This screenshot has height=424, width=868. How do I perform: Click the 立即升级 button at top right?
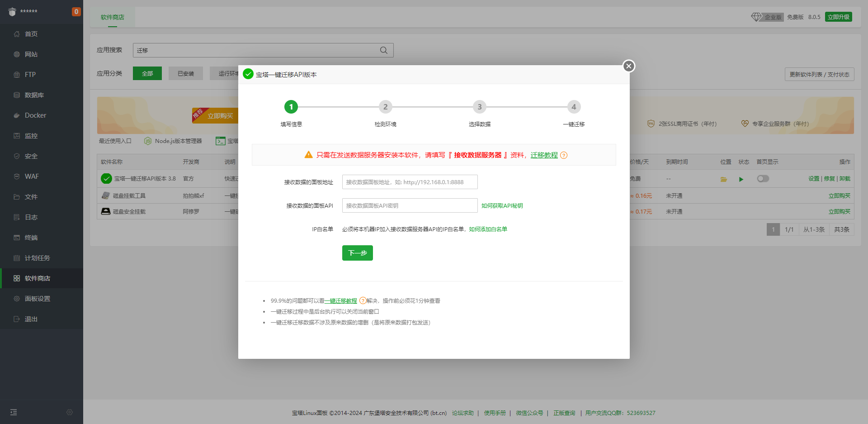pos(839,17)
